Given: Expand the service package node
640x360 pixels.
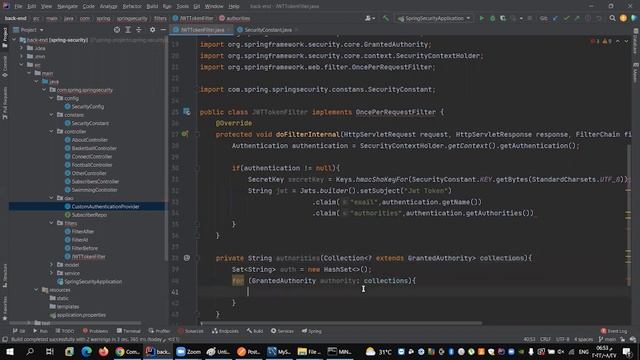Looking at the screenshot, I should click(x=52, y=273).
